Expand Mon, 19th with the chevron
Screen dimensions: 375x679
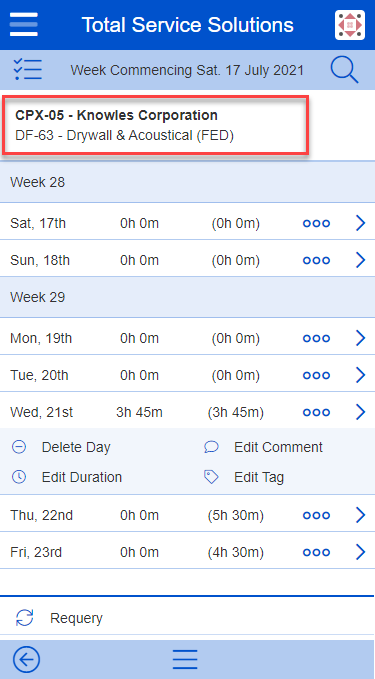pos(360,338)
